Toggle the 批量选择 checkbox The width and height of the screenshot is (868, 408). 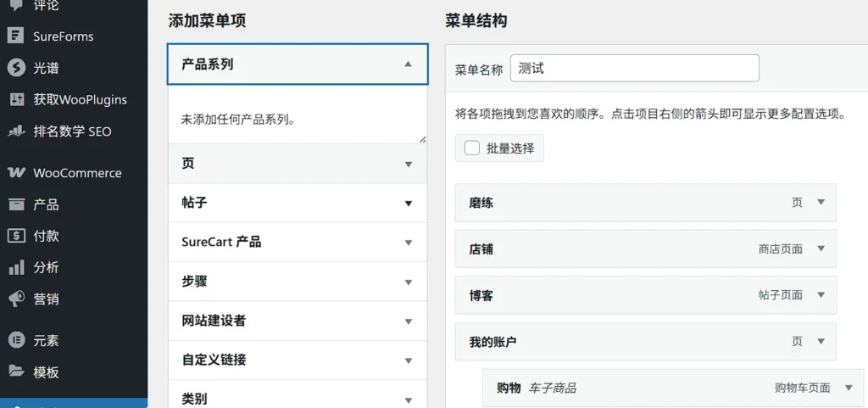(472, 148)
